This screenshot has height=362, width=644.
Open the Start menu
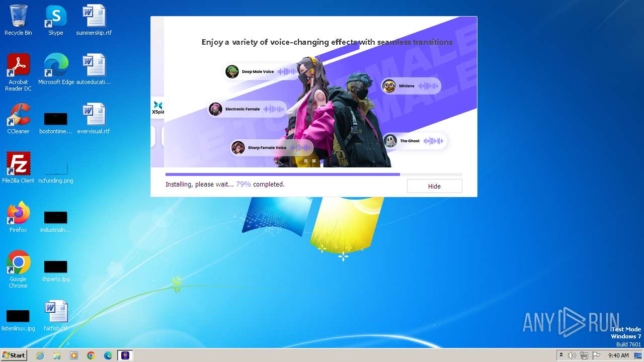pyautogui.click(x=14, y=355)
